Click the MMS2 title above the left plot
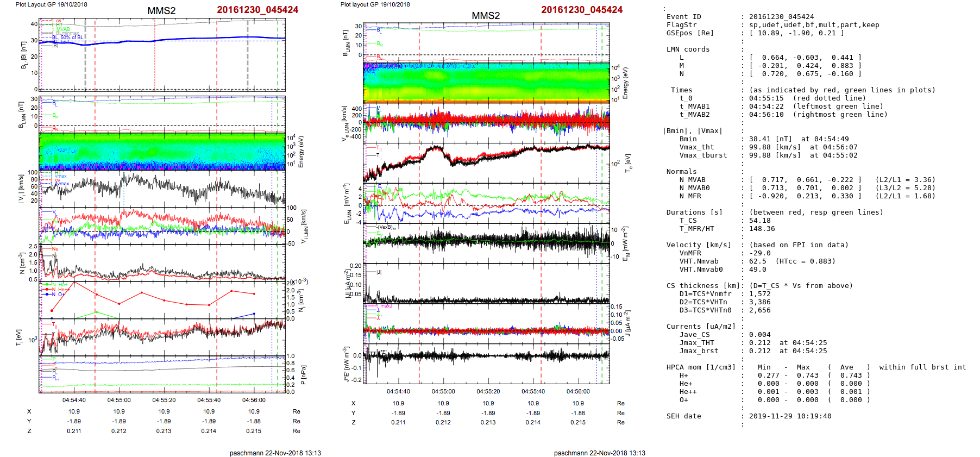 (x=161, y=11)
